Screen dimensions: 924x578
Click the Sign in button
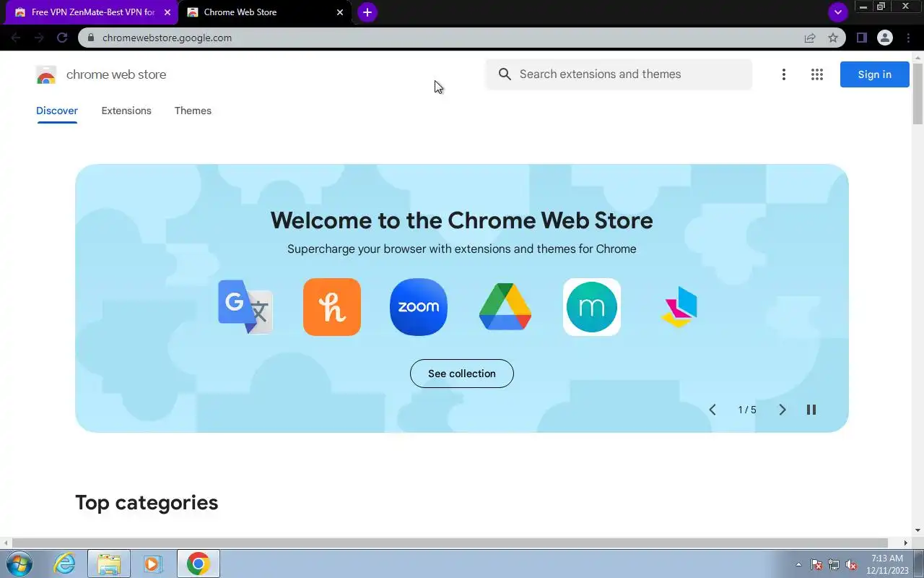tap(874, 74)
